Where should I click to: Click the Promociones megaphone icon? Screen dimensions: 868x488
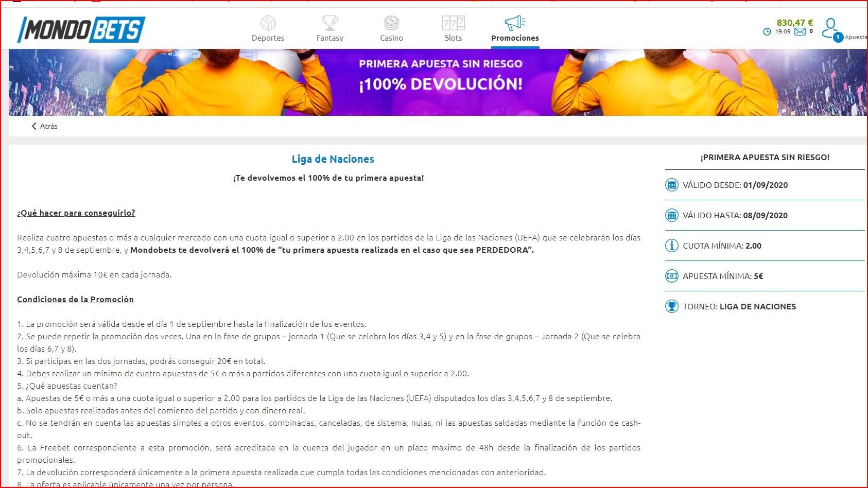515,23
